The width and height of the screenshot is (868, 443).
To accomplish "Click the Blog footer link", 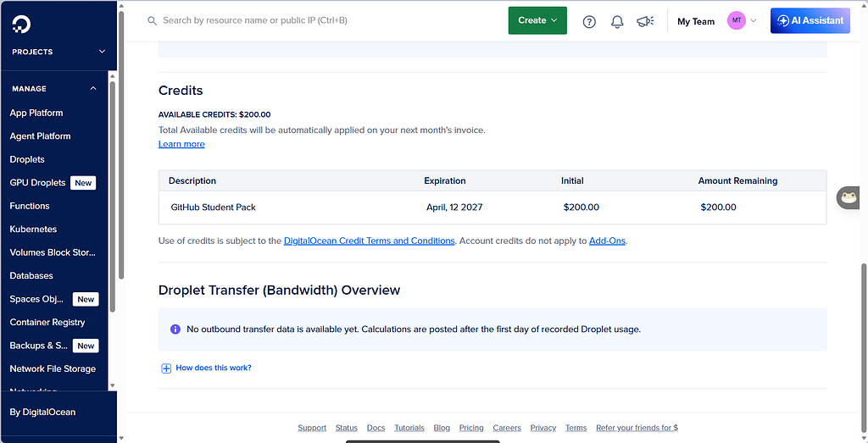I will coord(442,428).
